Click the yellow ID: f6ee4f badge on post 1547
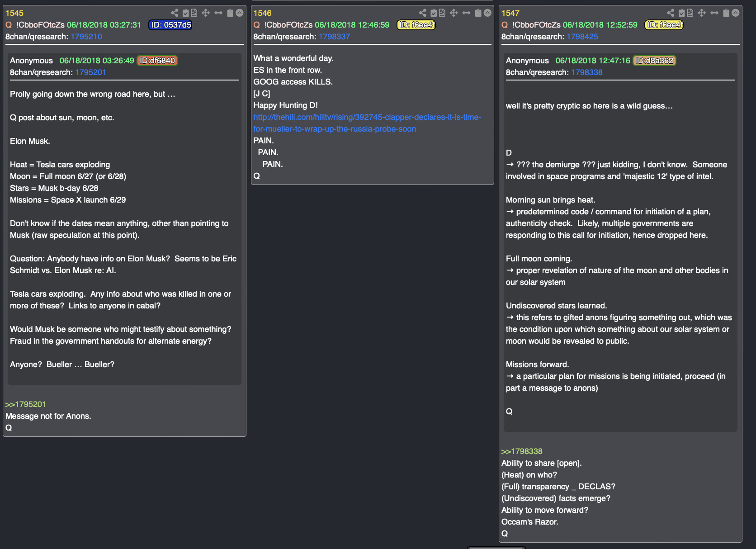 click(x=664, y=25)
